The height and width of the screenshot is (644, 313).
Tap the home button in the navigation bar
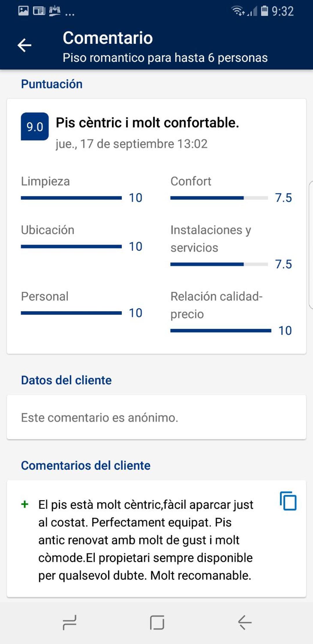click(x=157, y=623)
